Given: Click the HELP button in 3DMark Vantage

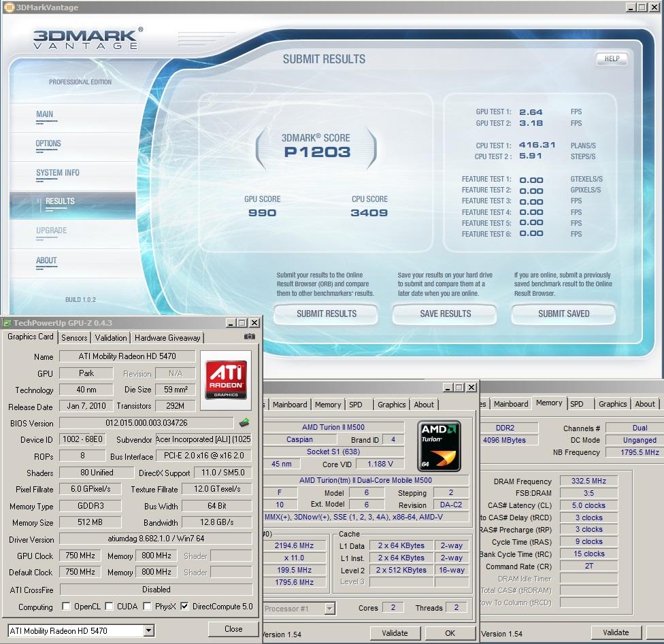Looking at the screenshot, I should pyautogui.click(x=612, y=59).
